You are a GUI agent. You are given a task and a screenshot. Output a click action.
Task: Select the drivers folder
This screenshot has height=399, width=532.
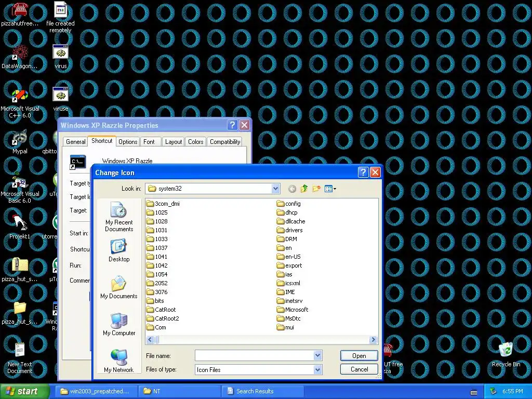point(290,230)
